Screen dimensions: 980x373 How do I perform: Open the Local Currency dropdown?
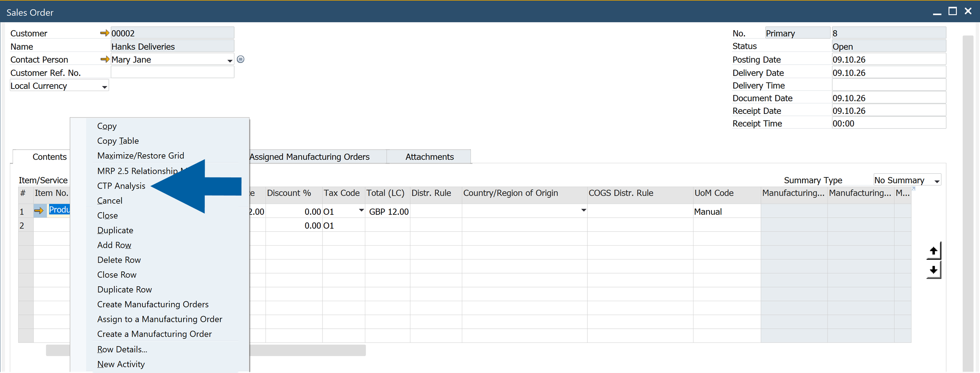pyautogui.click(x=104, y=87)
